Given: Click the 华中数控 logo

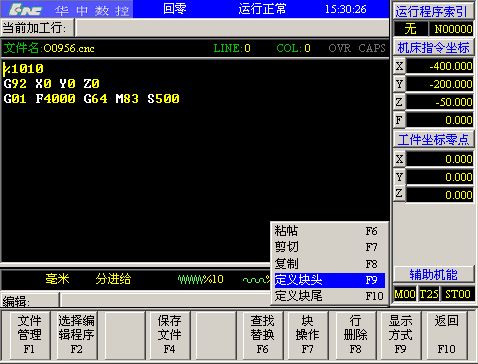Looking at the screenshot, I should click(x=67, y=10).
